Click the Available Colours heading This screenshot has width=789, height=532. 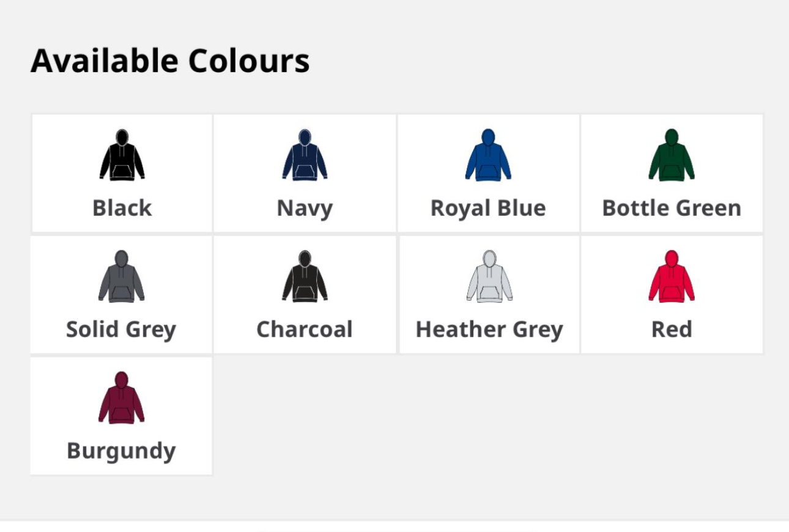tap(170, 61)
